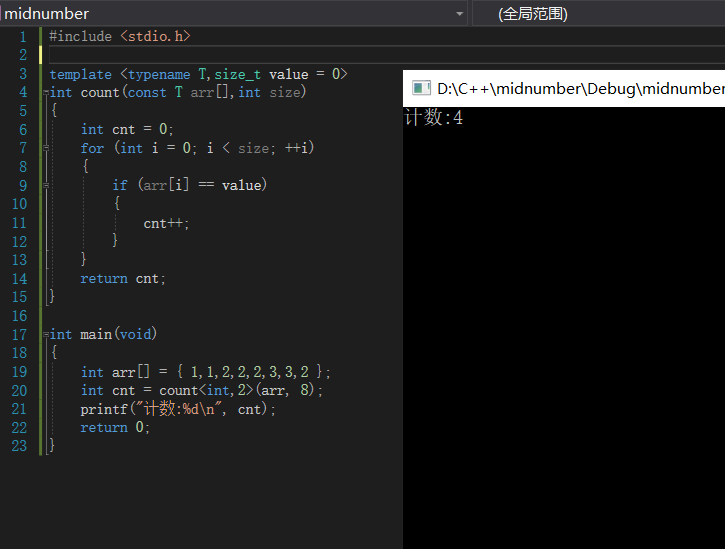Click the printf call on line 21
Screen dimensions: 725x549
point(178,409)
